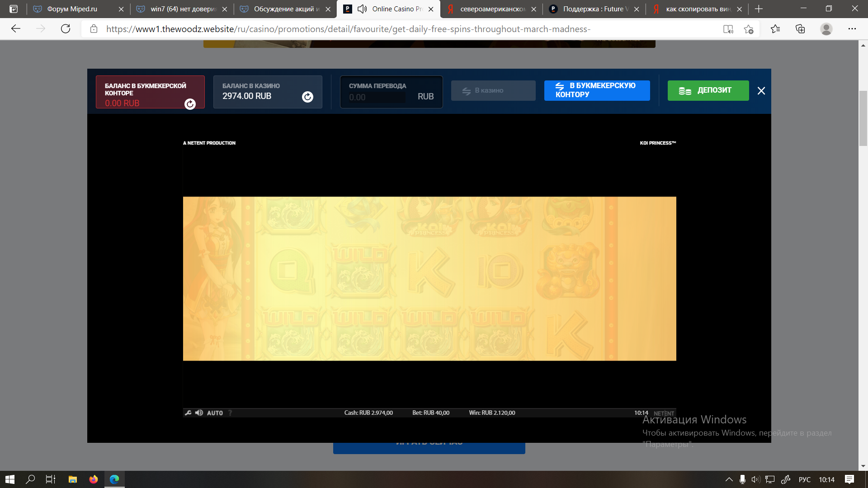Open the taskbar clock showing 10:14

pyautogui.click(x=826, y=479)
